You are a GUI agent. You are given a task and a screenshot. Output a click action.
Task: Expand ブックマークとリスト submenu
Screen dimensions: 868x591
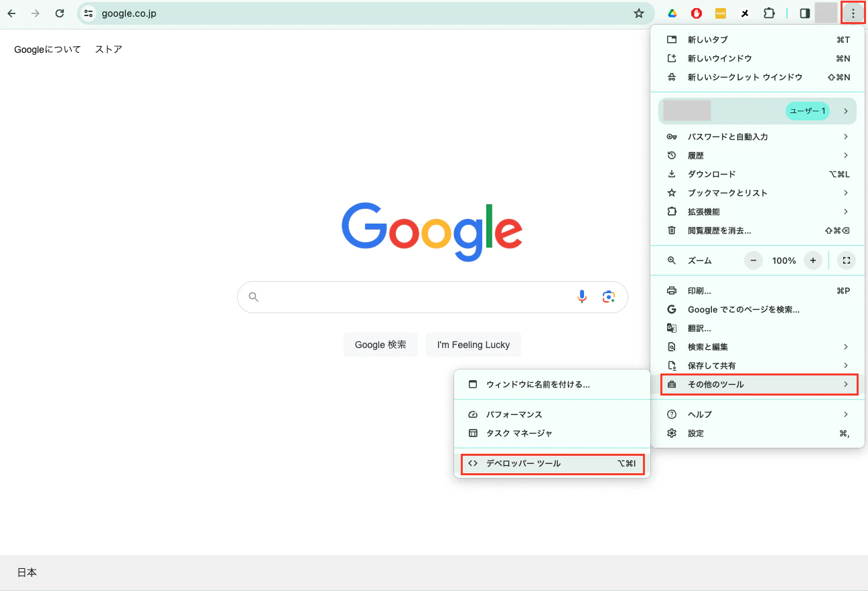click(x=759, y=193)
